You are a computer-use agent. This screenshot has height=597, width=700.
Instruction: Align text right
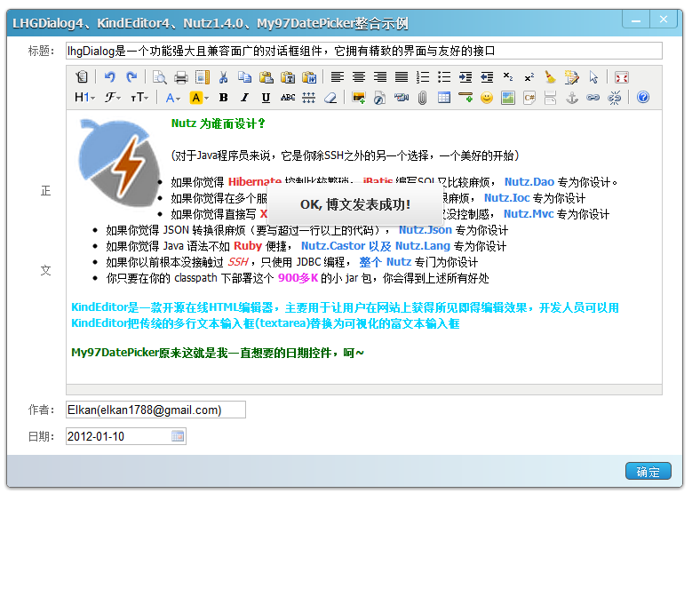(x=380, y=77)
